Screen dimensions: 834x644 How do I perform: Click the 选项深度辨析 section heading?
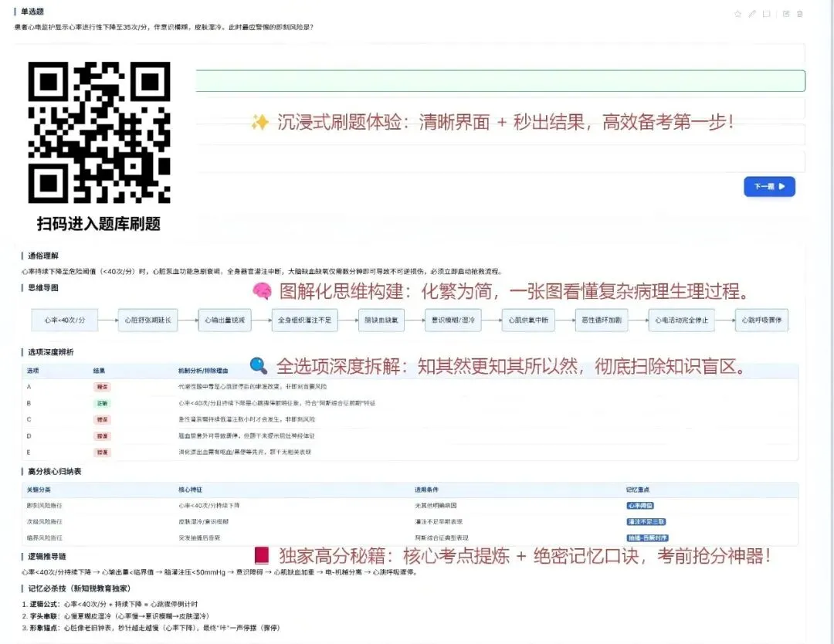pos(51,352)
